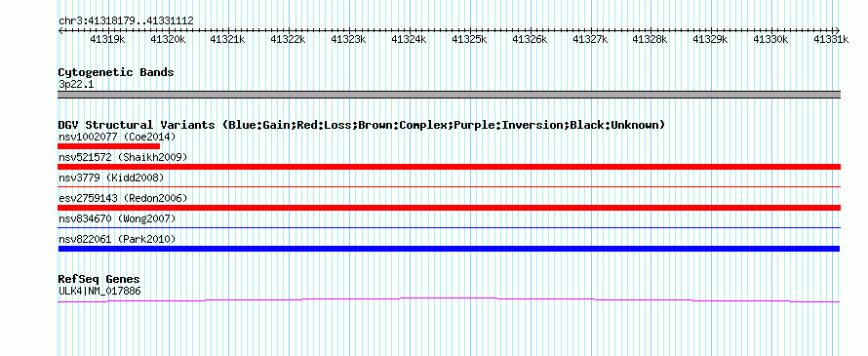Click the thick red nsv521572 loss bar

(450, 167)
